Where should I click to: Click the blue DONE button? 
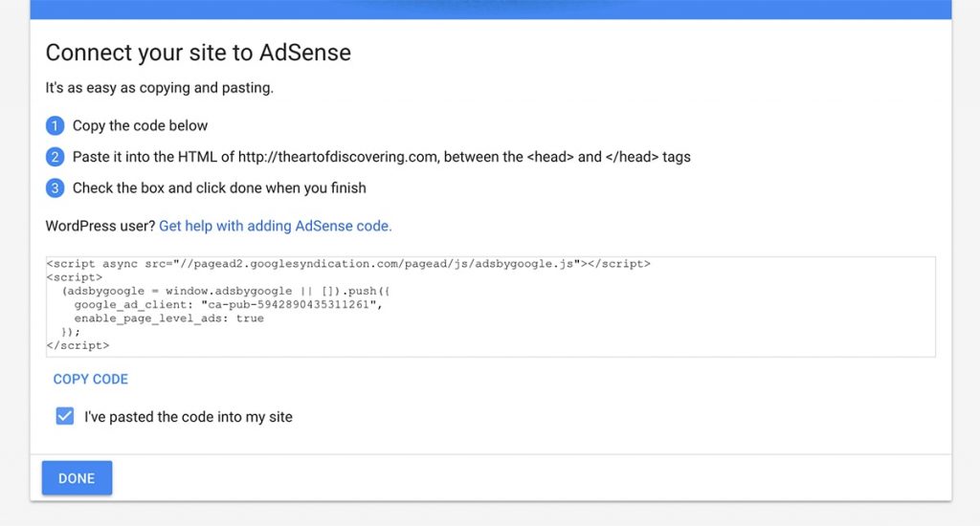(x=77, y=478)
